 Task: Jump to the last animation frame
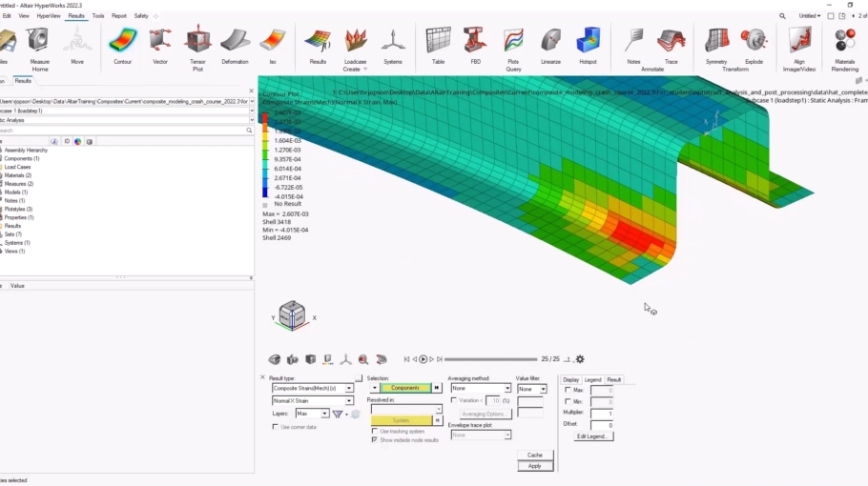pyautogui.click(x=440, y=359)
